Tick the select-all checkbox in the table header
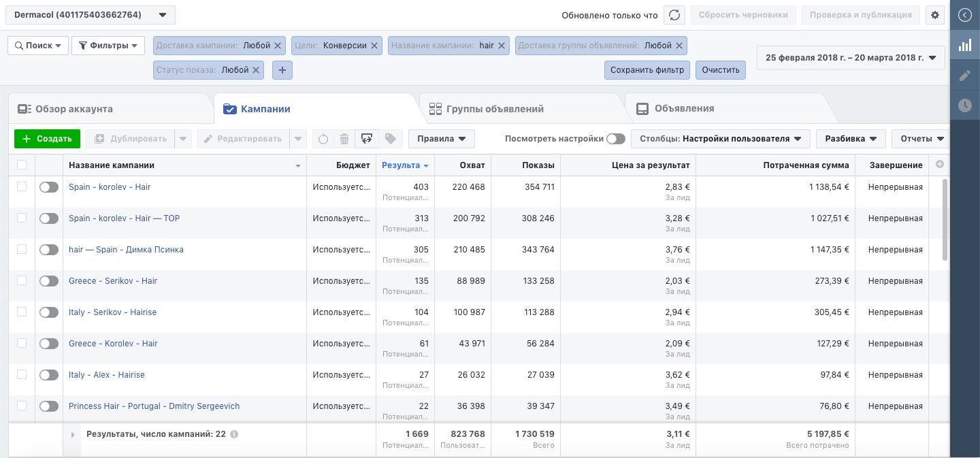Viewport: 980px width, 458px height. 22,165
